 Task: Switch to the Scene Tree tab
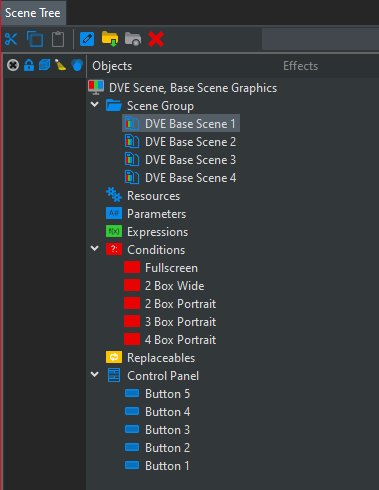33,13
